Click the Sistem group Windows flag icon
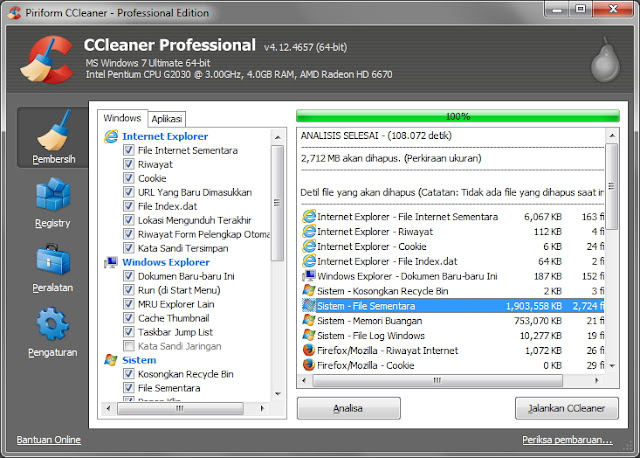This screenshot has width=640, height=458. (111, 360)
